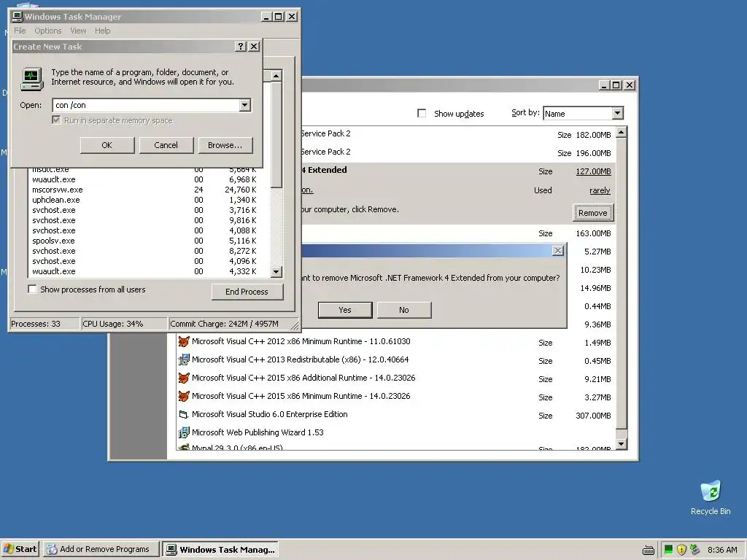
Task: Click the programs list scrollbar track
Action: [x=622, y=433]
